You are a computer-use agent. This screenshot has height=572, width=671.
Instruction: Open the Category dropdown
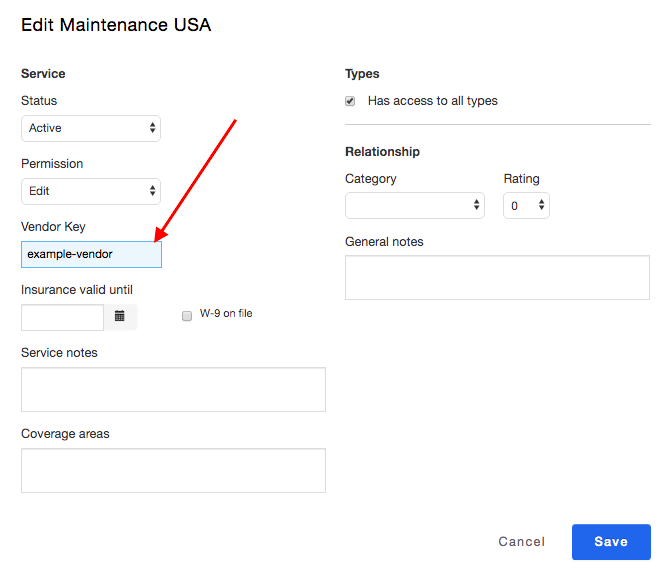pyautogui.click(x=414, y=205)
